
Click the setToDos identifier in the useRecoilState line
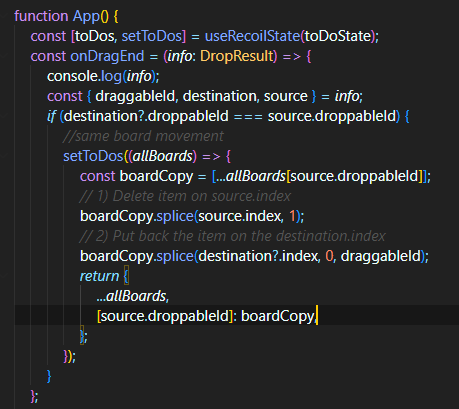point(151,36)
